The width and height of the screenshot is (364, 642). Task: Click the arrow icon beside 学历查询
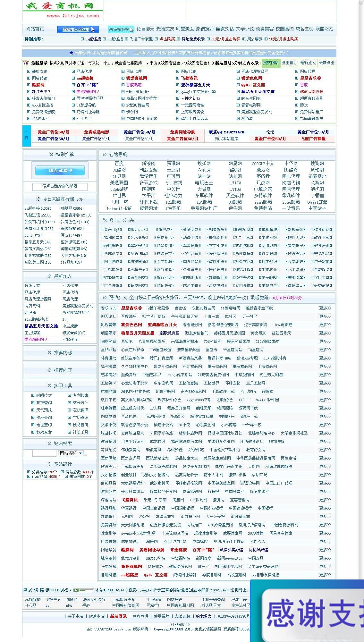coord(70,418)
